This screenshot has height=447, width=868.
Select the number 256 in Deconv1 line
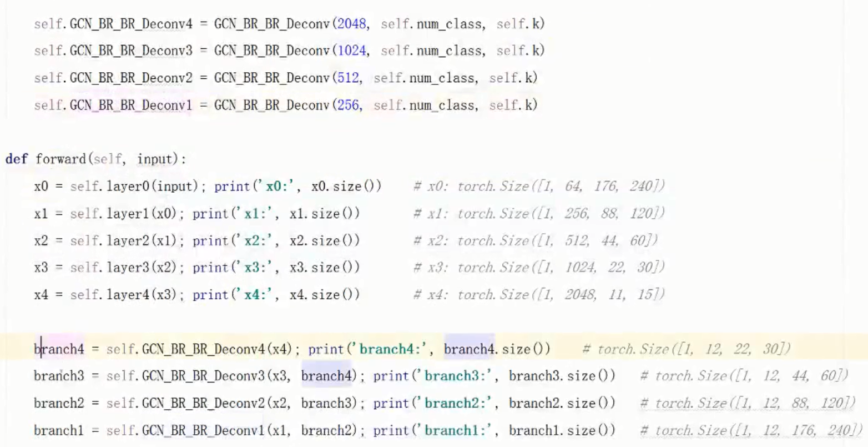(x=349, y=105)
